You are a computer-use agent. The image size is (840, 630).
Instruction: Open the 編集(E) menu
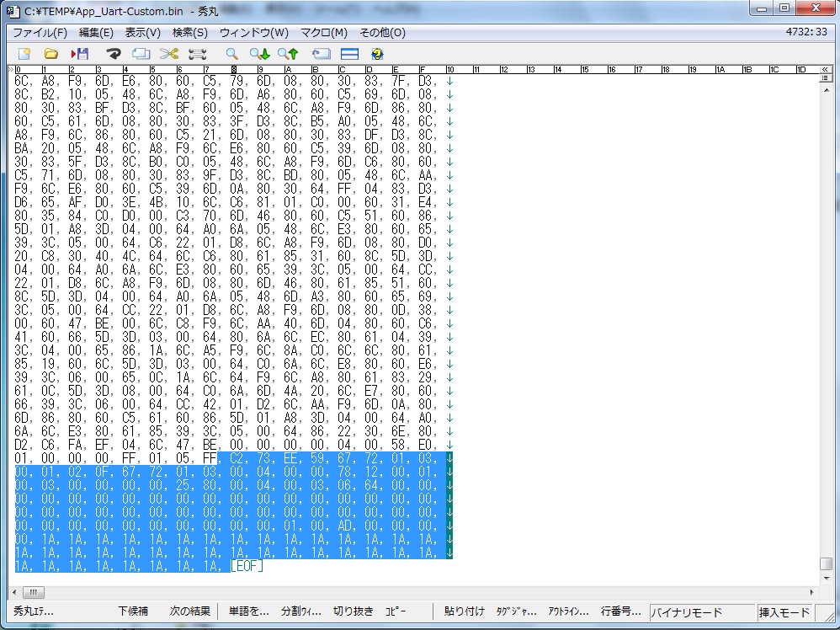tap(97, 33)
